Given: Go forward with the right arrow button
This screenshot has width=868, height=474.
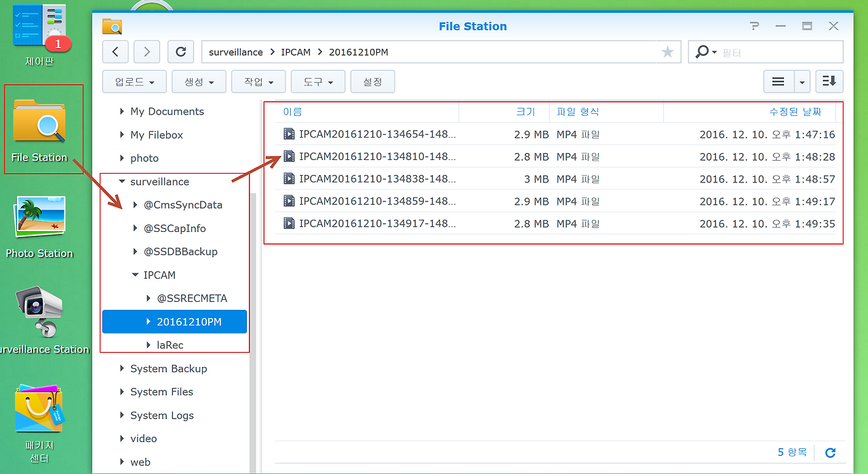Looking at the screenshot, I should click(x=146, y=52).
